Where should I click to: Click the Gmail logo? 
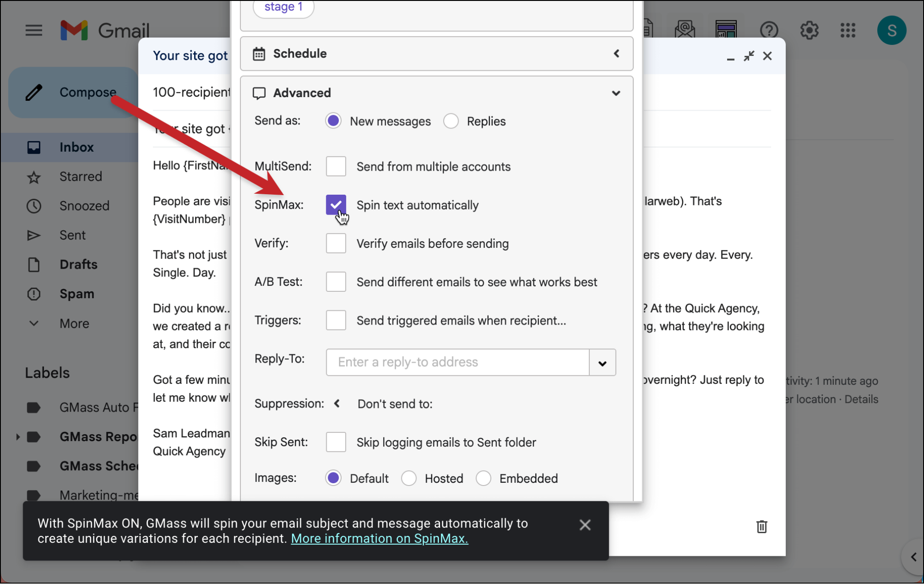[105, 31]
